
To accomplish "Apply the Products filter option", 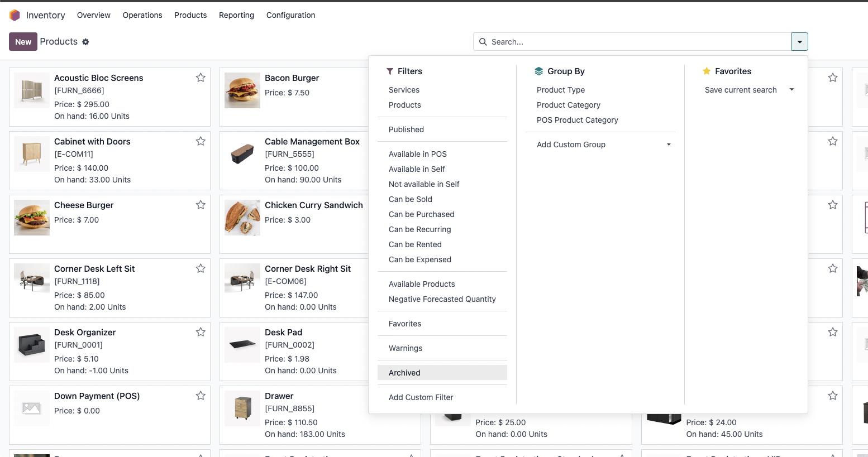I will tap(442, 105).
